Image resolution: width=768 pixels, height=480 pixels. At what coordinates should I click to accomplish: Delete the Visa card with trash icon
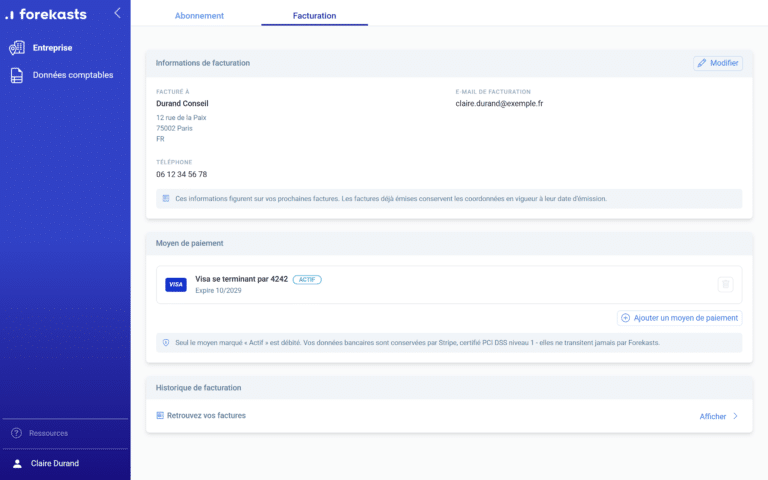(x=725, y=284)
